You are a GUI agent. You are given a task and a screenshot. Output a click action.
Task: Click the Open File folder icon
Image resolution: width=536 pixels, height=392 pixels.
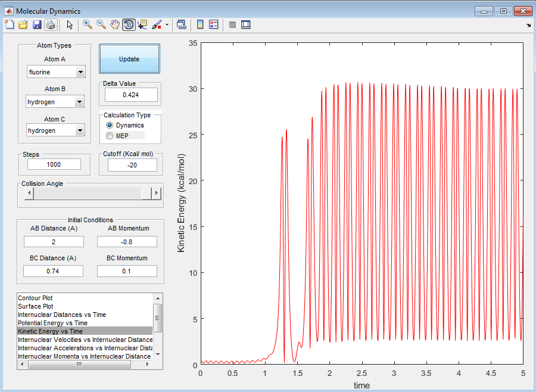23,24
